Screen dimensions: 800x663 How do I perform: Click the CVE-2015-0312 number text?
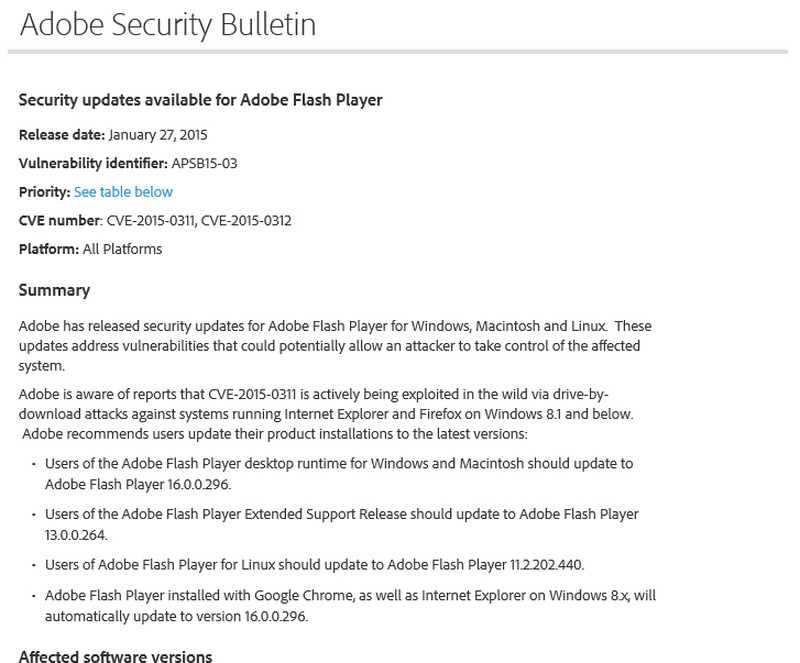[x=246, y=220]
